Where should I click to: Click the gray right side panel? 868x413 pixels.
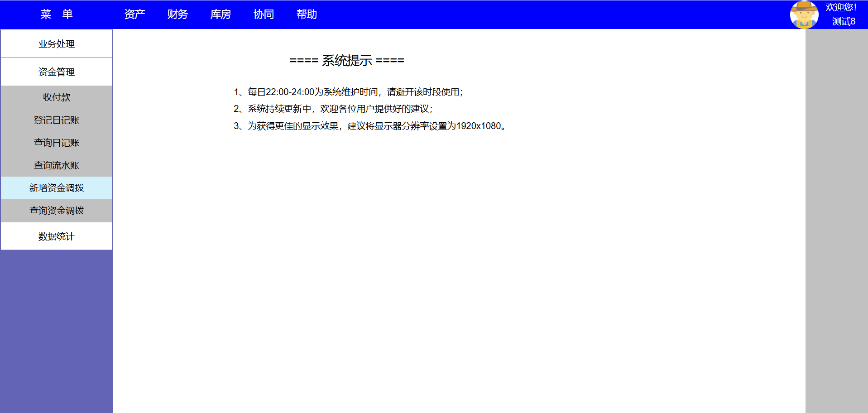point(836,217)
